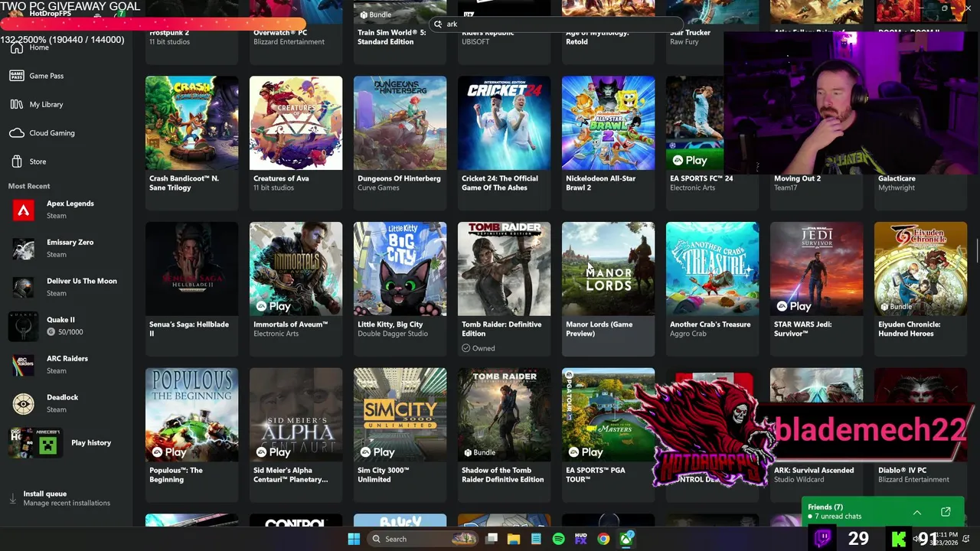
Task: Click the search field containing 'ark'
Action: [555, 24]
